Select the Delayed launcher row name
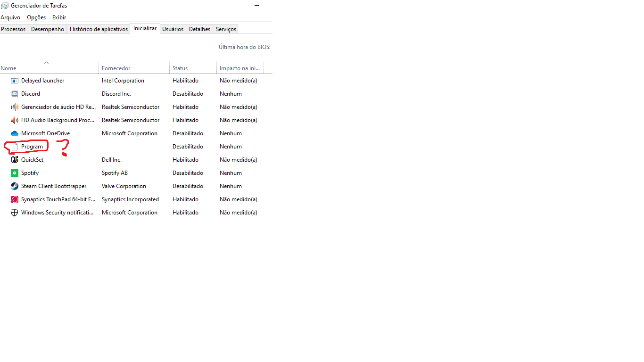 [42, 81]
